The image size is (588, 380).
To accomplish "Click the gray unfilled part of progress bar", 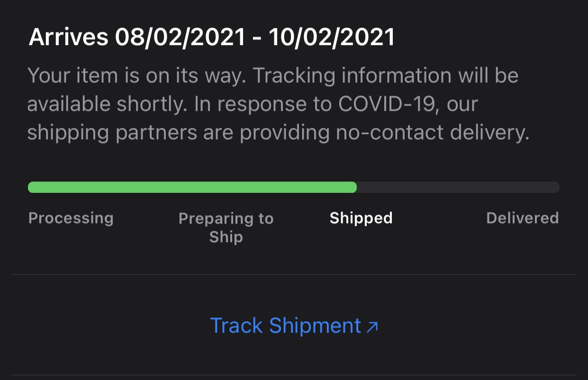I will [458, 187].
